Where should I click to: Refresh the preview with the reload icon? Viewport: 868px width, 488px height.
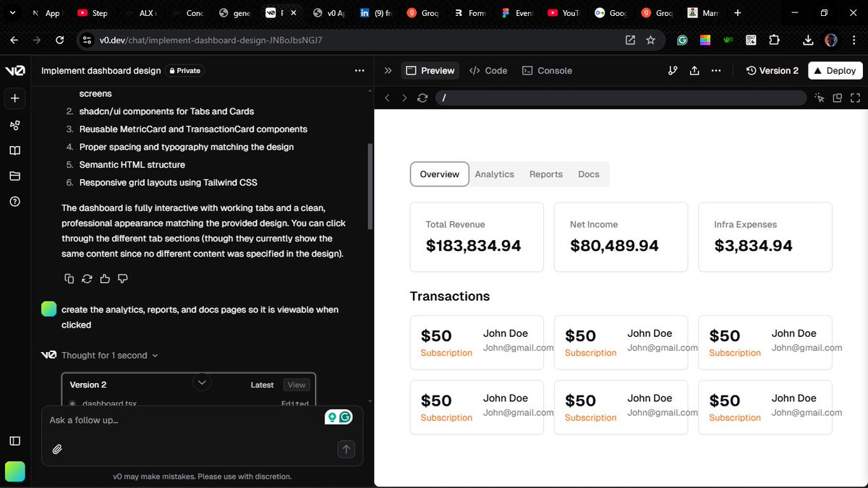[422, 98]
